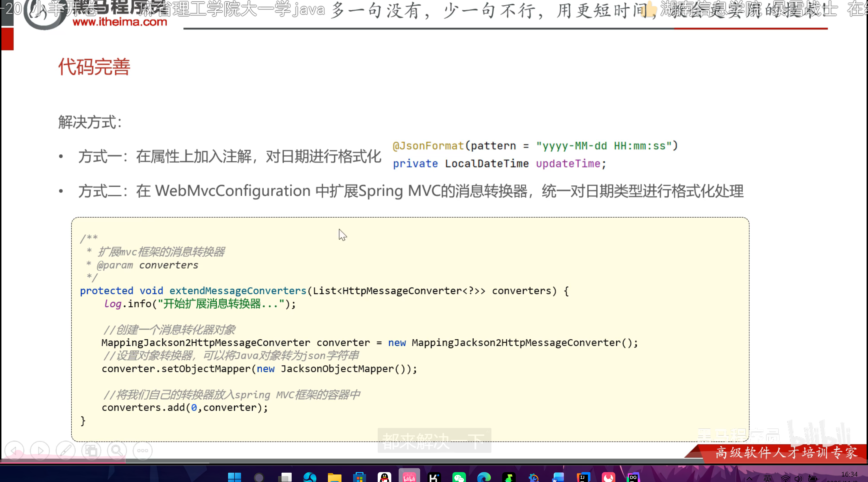This screenshot has height=482, width=868.
Task: Open the slide navigator grid tool
Action: (91, 451)
